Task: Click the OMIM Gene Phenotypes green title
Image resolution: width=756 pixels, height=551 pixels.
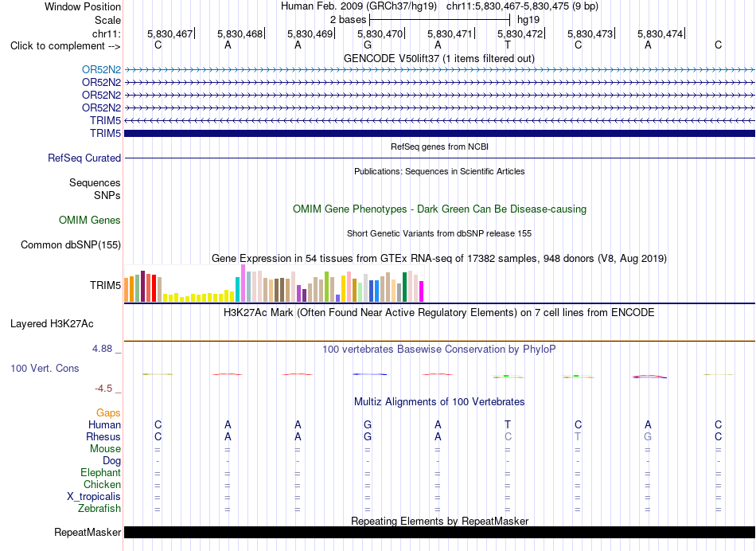Action: pos(439,209)
